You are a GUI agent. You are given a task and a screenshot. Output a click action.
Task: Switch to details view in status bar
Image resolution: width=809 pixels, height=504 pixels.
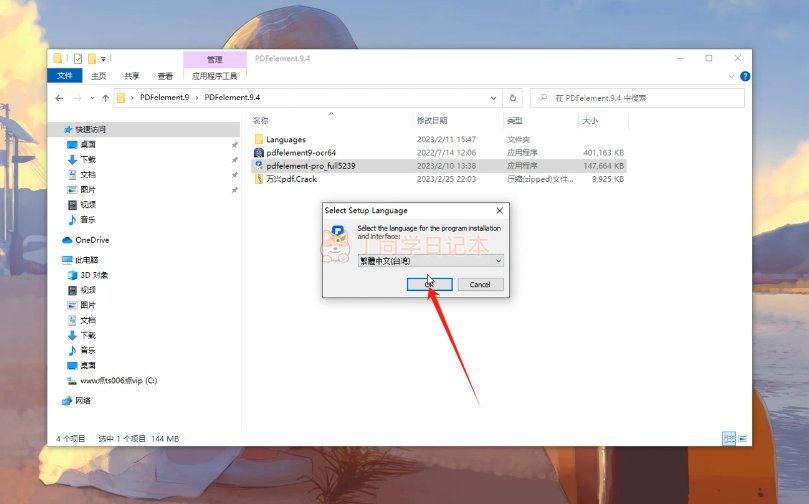tap(729, 438)
